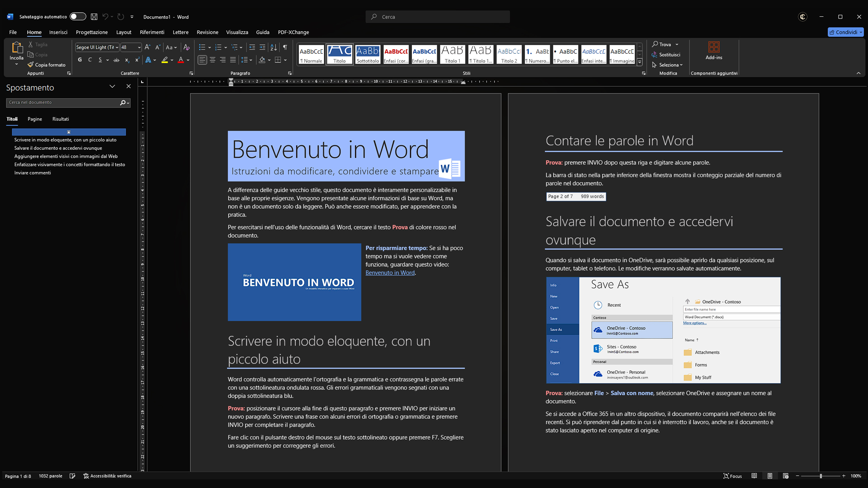Expand the borders dropdown arrow
The image size is (868, 488).
pos(285,60)
